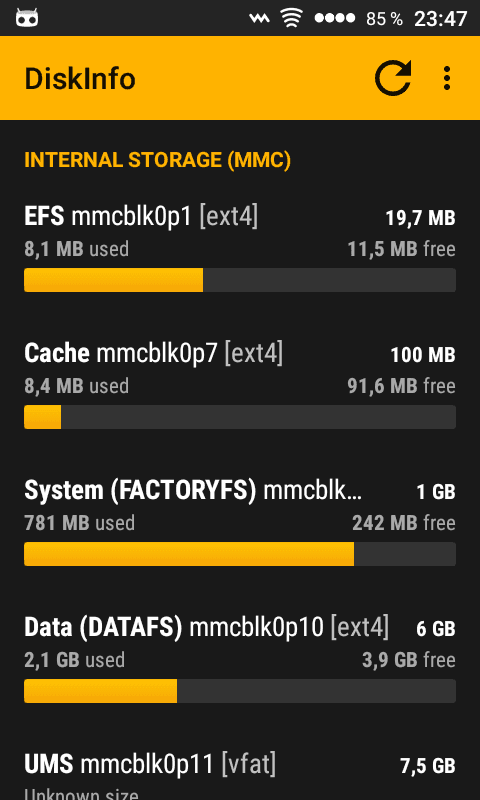The image size is (480, 800).
Task: Tap the 3,9 GB free label
Action: point(409,660)
